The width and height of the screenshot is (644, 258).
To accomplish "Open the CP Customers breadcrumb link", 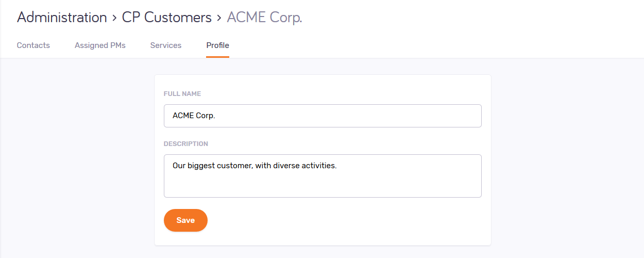I will 166,18.
